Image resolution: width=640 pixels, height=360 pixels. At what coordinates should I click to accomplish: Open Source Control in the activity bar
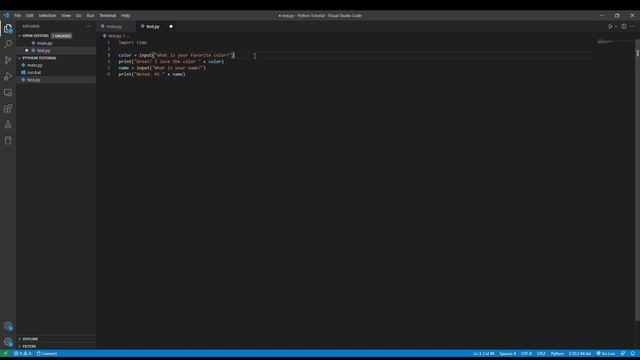(x=8, y=60)
